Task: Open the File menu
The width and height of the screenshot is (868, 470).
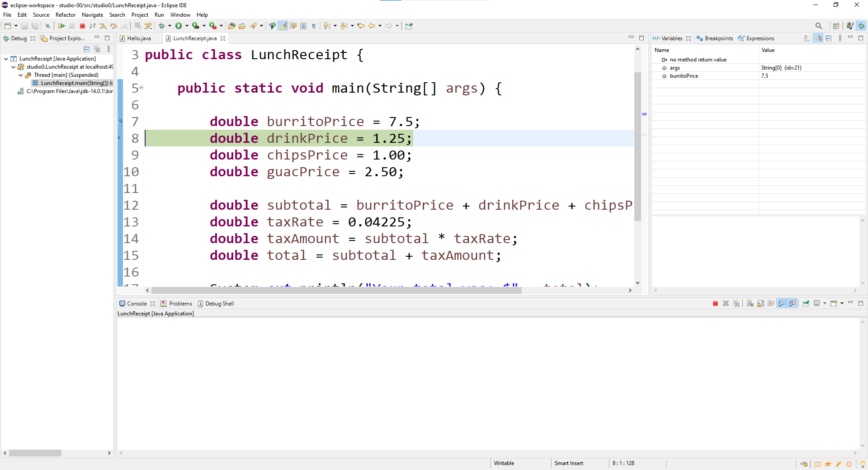Action: click(x=7, y=15)
